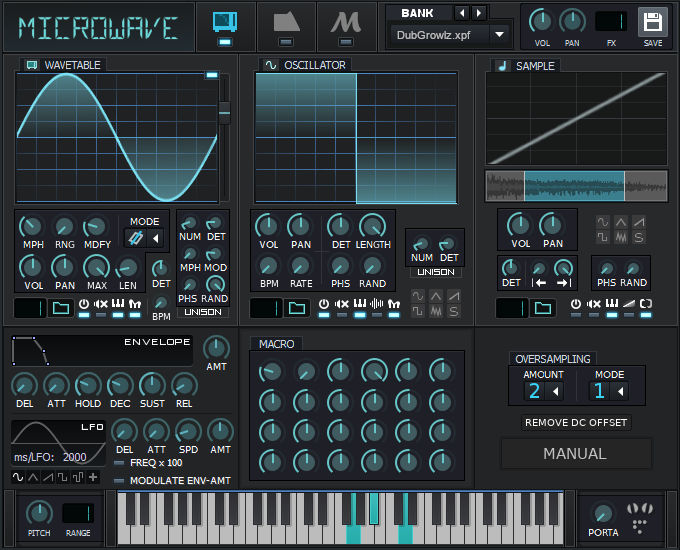Image resolution: width=680 pixels, height=550 pixels.
Task: Adjust the envelope AMT knob
Action: (216, 348)
